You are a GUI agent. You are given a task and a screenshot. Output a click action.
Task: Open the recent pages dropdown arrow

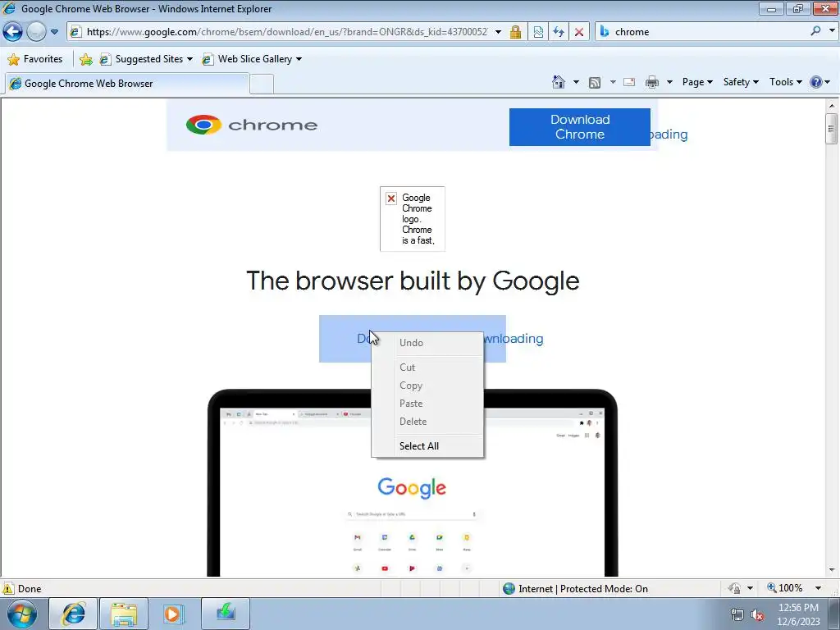pyautogui.click(x=54, y=32)
